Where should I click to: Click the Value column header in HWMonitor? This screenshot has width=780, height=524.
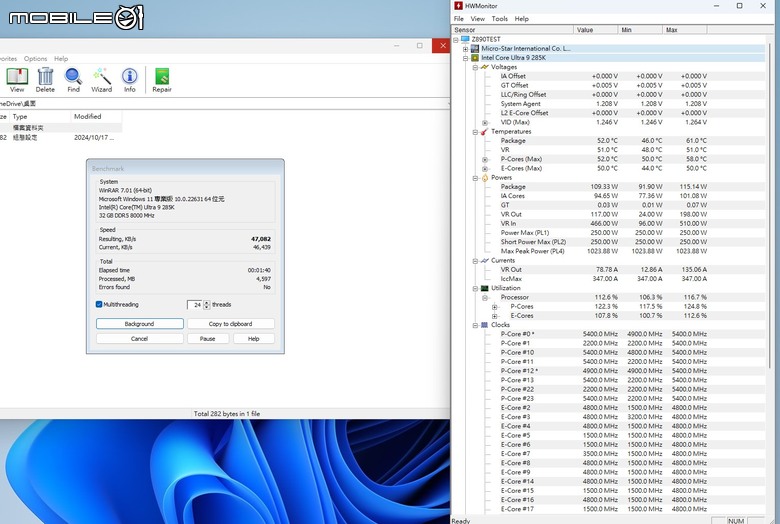[x=595, y=30]
